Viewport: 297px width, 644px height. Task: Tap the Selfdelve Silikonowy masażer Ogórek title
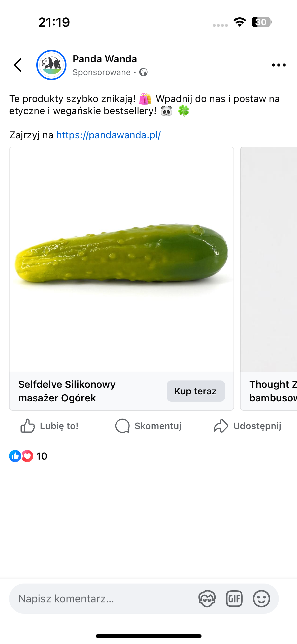click(67, 391)
